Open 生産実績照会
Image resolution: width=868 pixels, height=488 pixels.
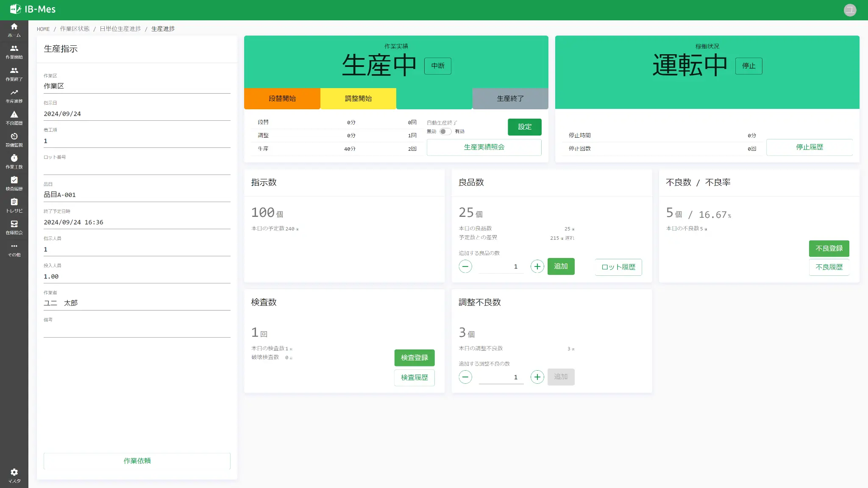tap(484, 147)
